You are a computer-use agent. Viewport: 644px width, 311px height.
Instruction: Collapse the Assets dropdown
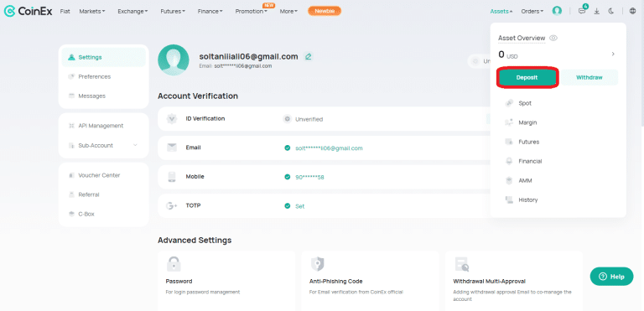pos(501,11)
